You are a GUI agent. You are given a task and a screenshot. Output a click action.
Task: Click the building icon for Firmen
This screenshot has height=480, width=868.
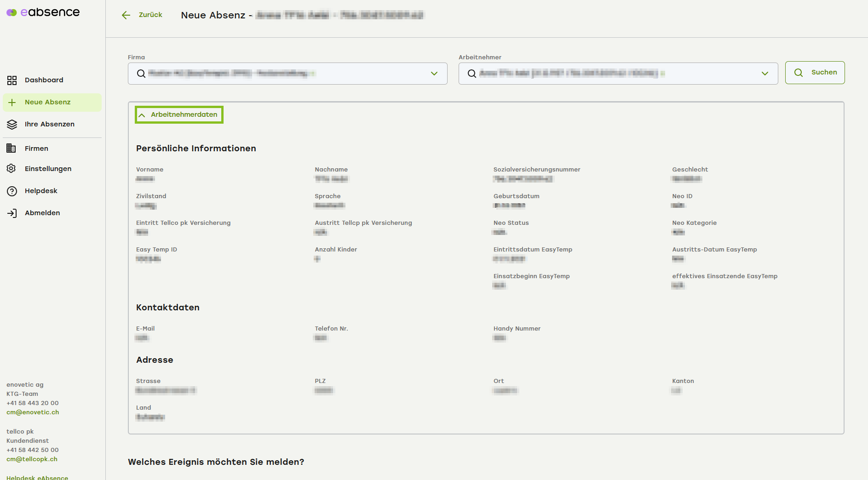(11, 149)
